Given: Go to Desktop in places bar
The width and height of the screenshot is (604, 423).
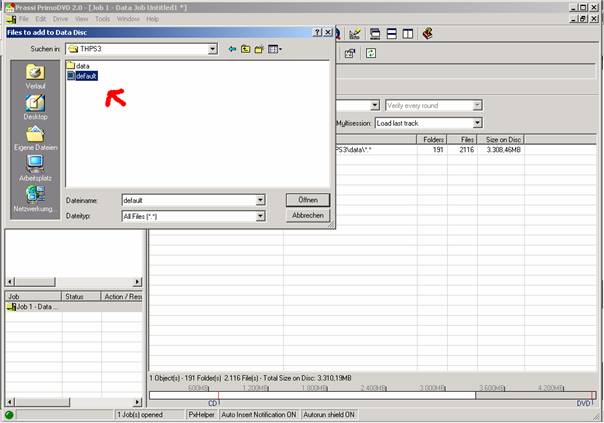Looking at the screenshot, I should (x=35, y=106).
